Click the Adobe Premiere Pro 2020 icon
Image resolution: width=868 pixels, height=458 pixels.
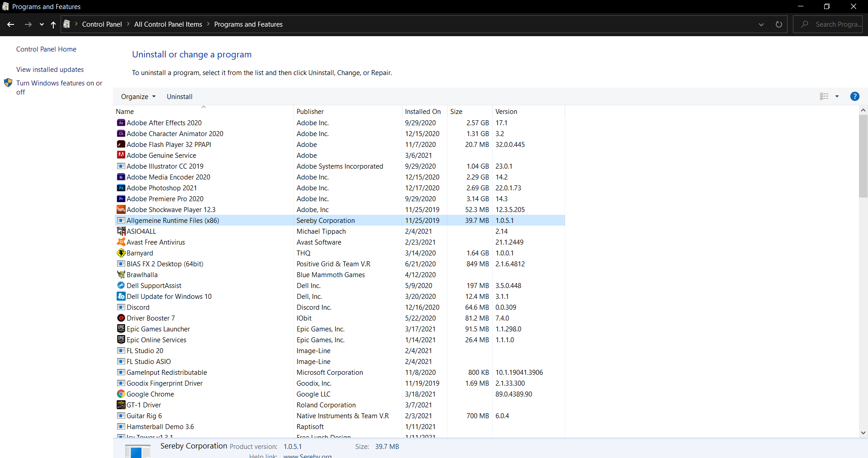tap(121, 198)
